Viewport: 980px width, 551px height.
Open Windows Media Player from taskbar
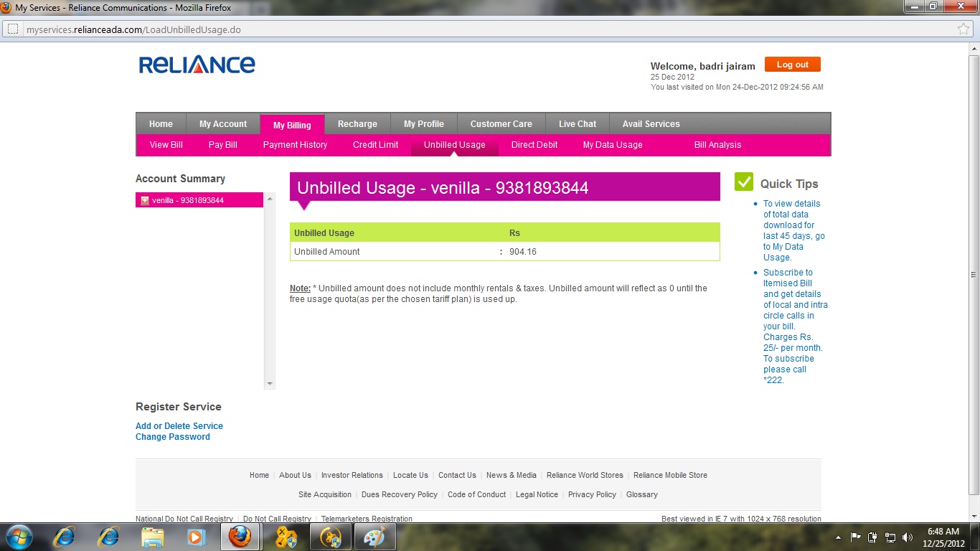196,537
